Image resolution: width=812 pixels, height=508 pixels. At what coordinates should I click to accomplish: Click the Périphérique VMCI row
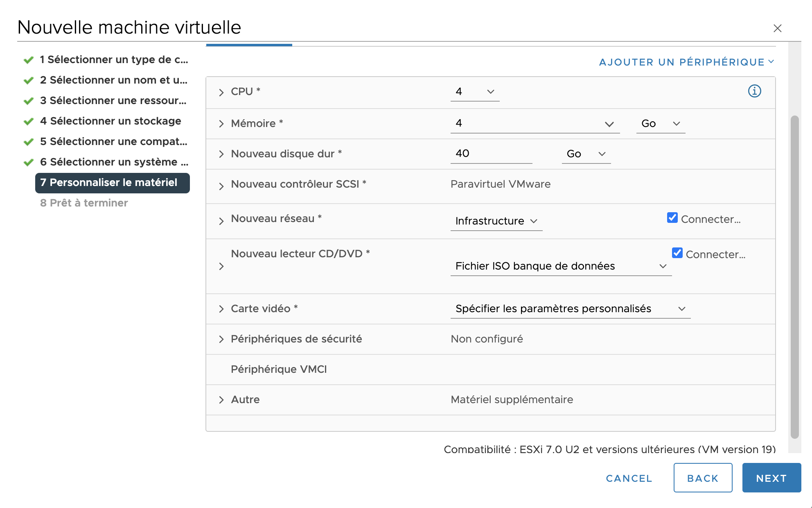point(491,370)
